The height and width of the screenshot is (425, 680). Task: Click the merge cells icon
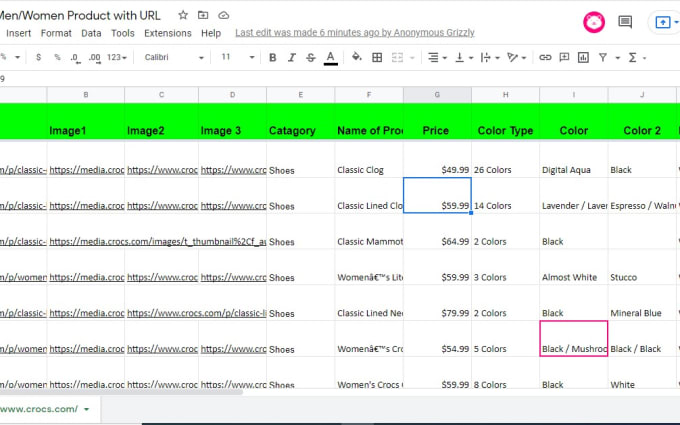[x=397, y=57]
